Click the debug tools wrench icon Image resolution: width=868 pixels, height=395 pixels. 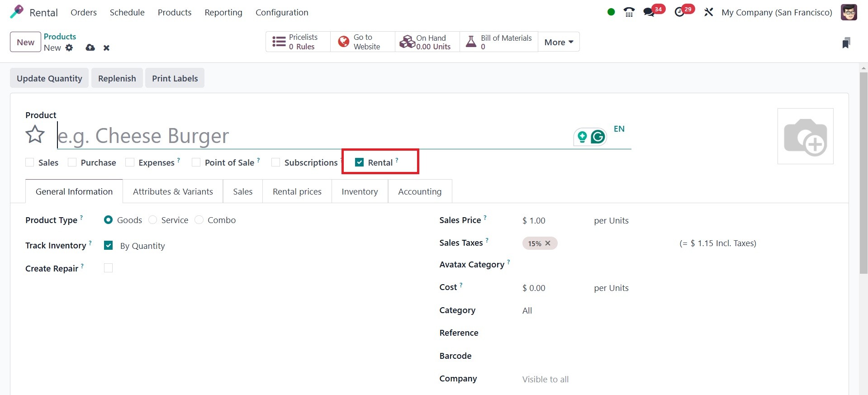tap(708, 12)
